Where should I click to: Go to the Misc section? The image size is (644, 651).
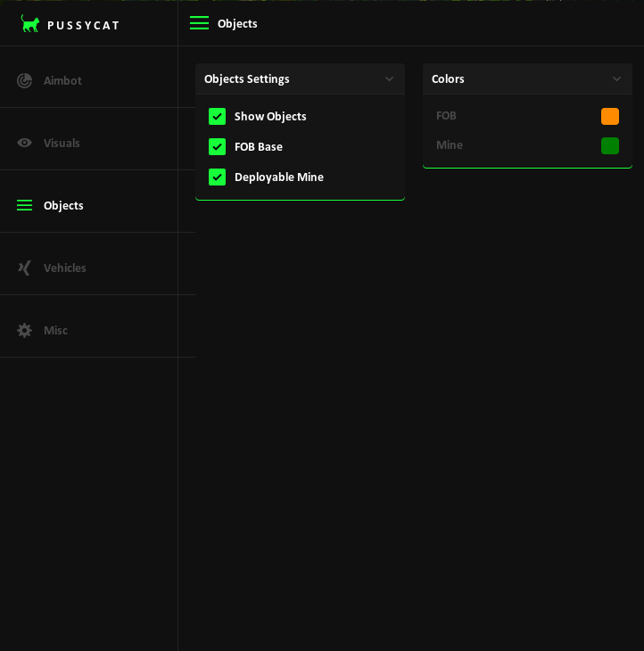[55, 330]
